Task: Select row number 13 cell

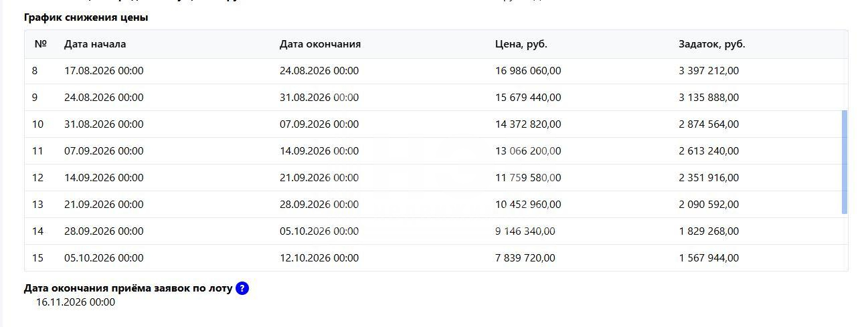Action: (x=37, y=205)
